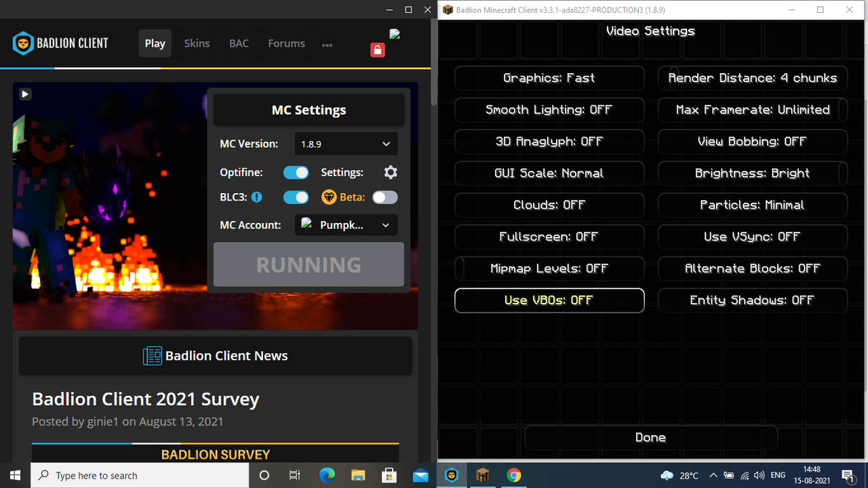
Task: Open Cortana circle icon on taskbar
Action: [x=264, y=475]
